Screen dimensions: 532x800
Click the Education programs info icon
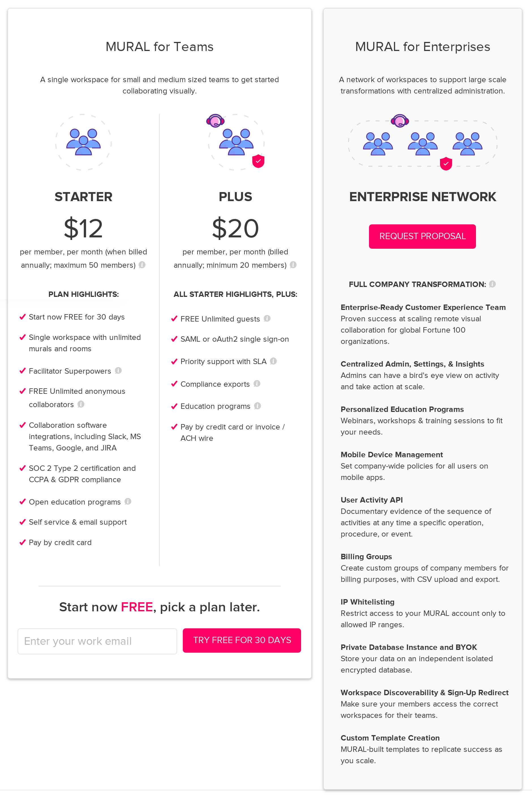point(257,406)
